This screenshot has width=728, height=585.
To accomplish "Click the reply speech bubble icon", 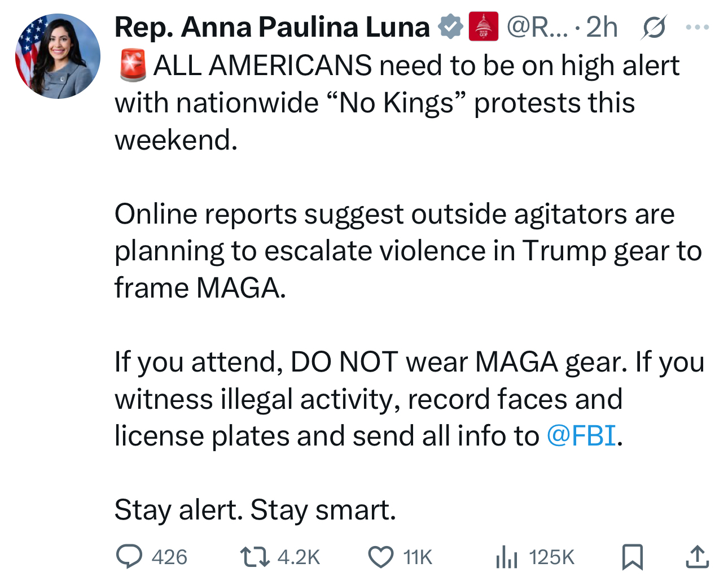I will pyautogui.click(x=129, y=557).
